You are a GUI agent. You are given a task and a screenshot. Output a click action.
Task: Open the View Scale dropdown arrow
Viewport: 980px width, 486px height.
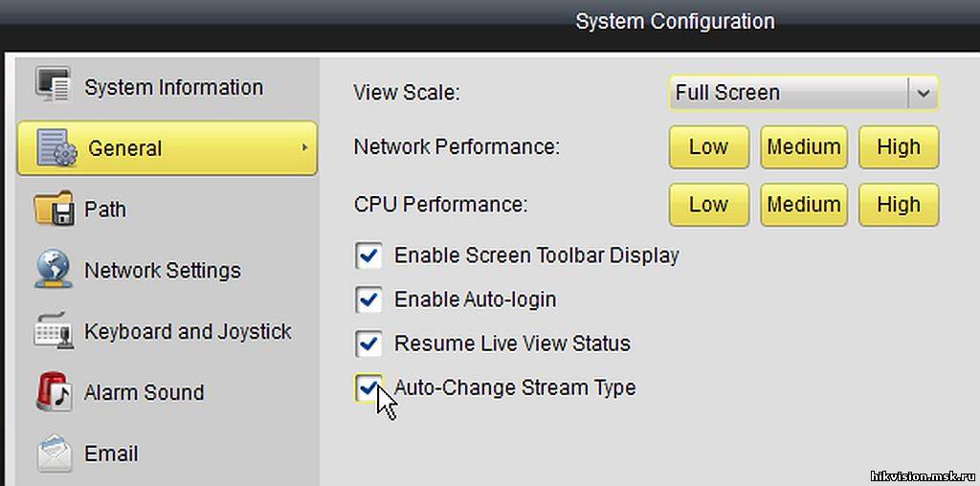[x=923, y=93]
